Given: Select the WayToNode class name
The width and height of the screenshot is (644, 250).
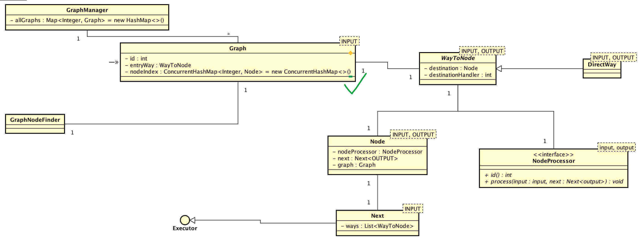Looking at the screenshot, I should coord(458,58).
